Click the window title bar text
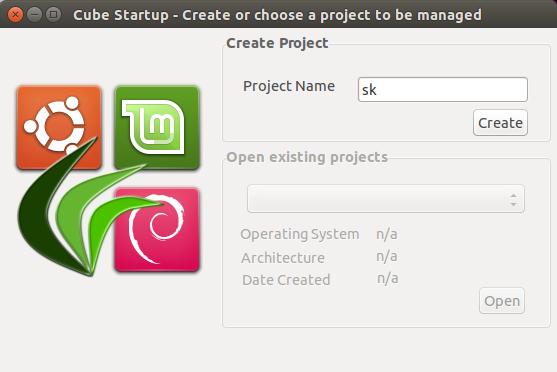The width and height of the screenshot is (557, 372). [277, 15]
